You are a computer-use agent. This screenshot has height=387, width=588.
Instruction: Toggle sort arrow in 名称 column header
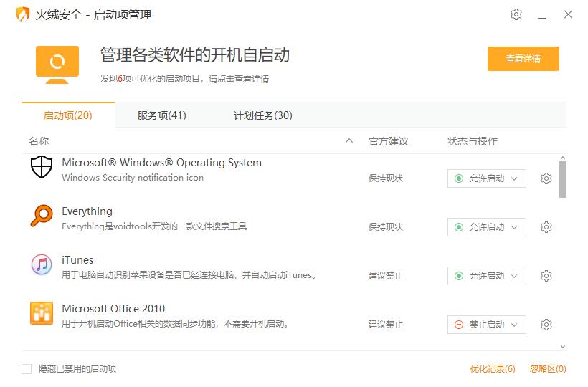click(x=349, y=141)
